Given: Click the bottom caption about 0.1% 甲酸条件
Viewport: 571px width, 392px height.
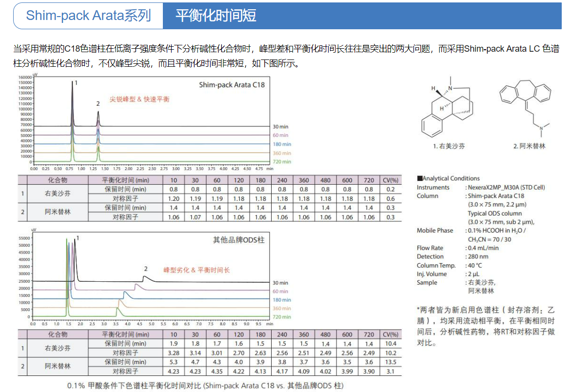Looking at the screenshot, I should (205, 386).
